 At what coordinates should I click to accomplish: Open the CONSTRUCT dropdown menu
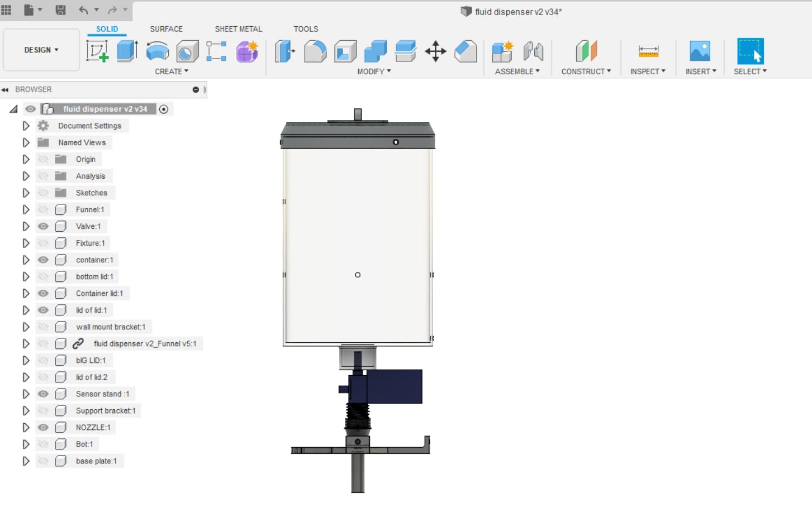pos(586,71)
